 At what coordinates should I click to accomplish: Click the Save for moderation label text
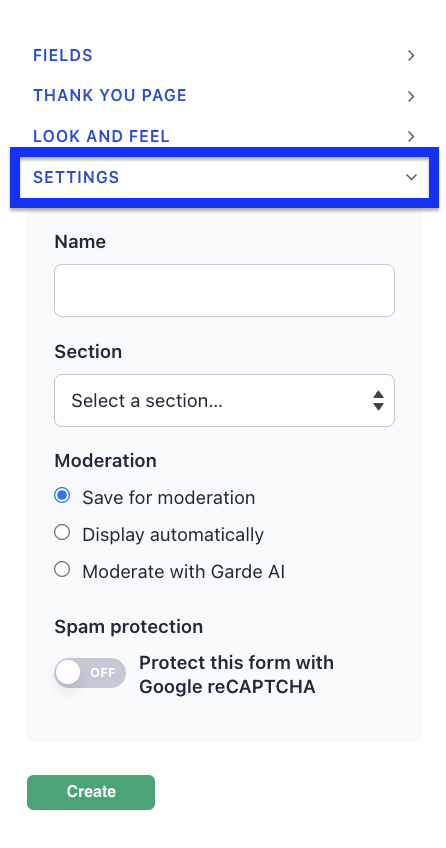tap(169, 497)
